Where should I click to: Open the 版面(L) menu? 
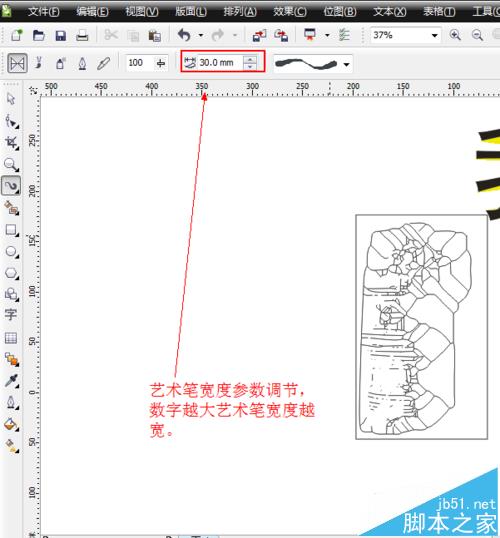pyautogui.click(x=191, y=12)
